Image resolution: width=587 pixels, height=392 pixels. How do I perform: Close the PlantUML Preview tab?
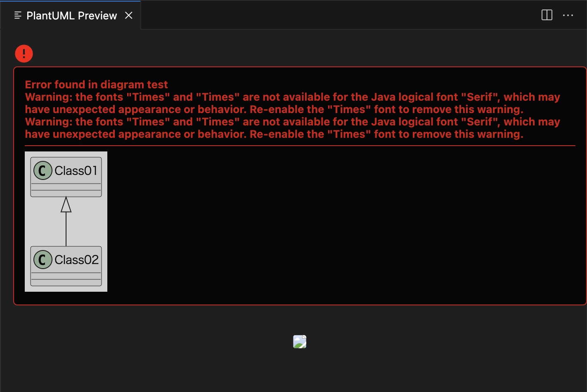pyautogui.click(x=129, y=15)
